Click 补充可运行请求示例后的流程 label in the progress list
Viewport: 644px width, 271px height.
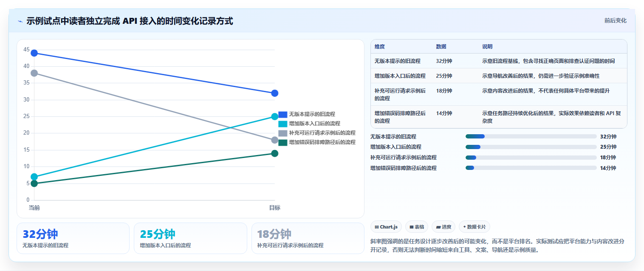[403, 157]
